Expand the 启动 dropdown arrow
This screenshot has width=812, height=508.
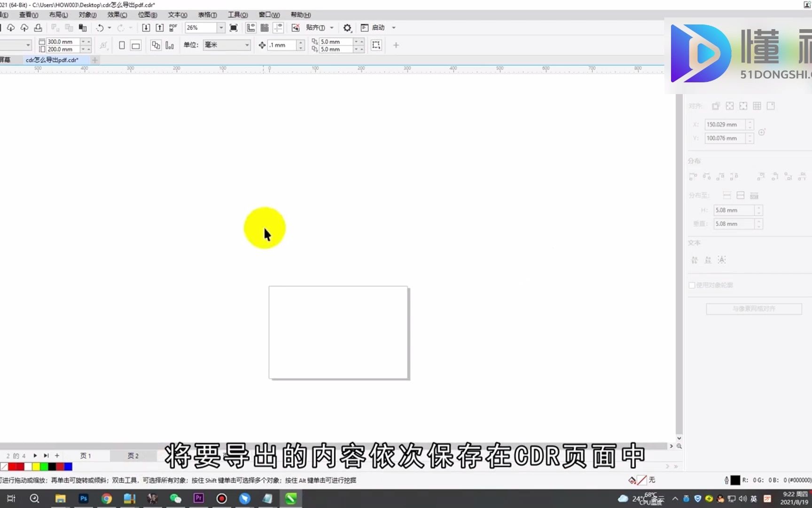tap(394, 28)
